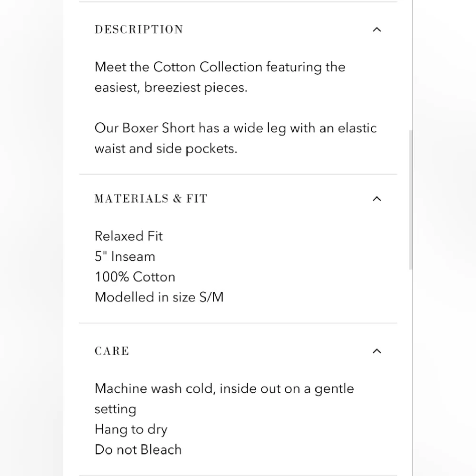Click the 'easiest, breeziest pieces' text

tap(171, 88)
